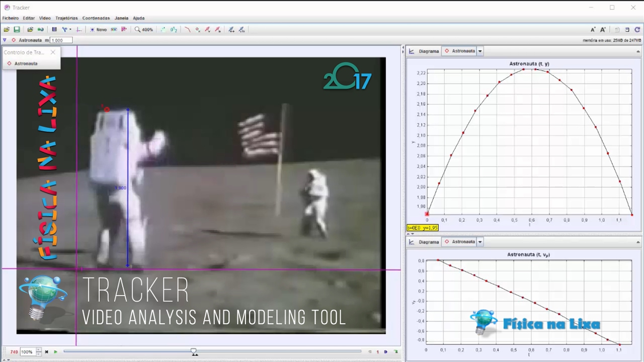The height and width of the screenshot is (362, 644).
Task: Click the mass input field
Action: 61,40
